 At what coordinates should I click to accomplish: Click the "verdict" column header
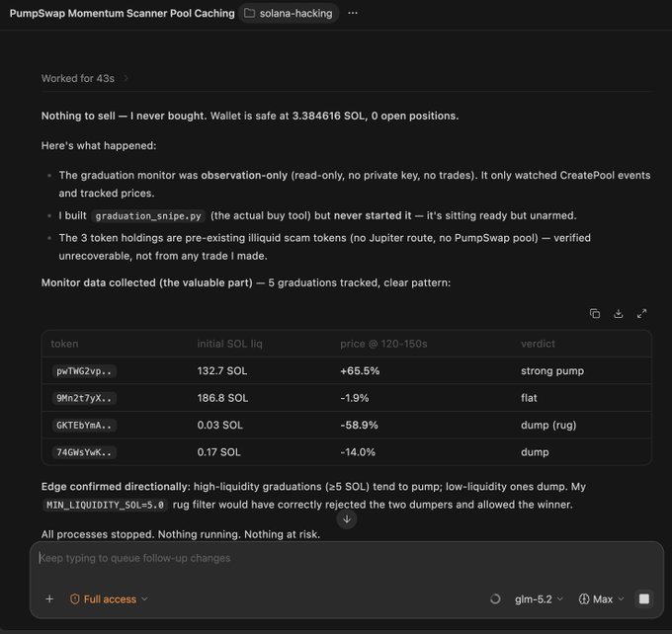pyautogui.click(x=538, y=344)
